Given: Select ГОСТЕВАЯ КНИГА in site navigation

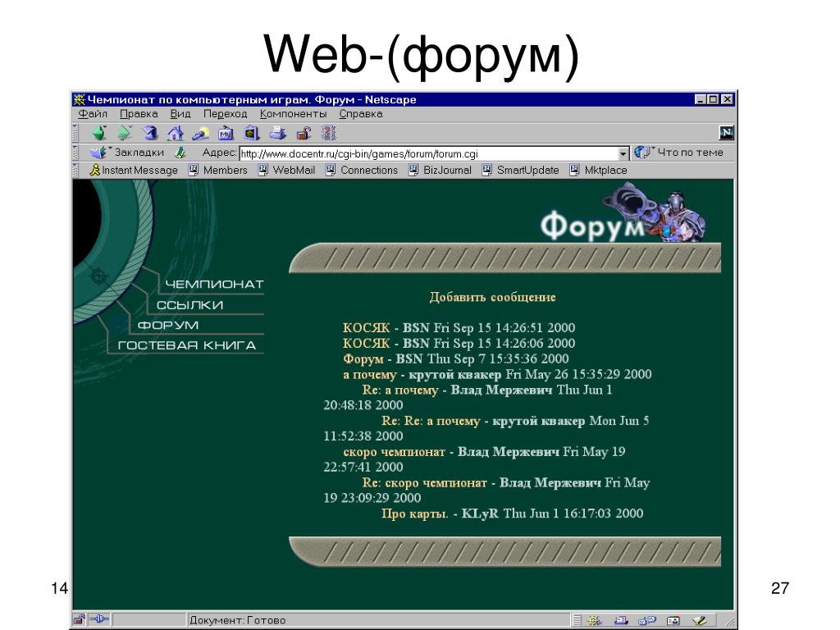Looking at the screenshot, I should point(186,345).
